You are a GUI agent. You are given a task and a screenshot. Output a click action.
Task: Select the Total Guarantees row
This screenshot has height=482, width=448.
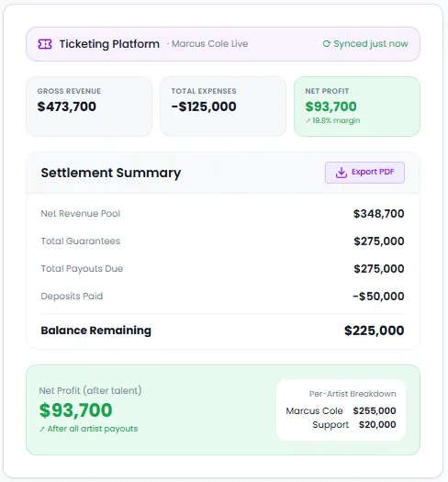(x=222, y=241)
